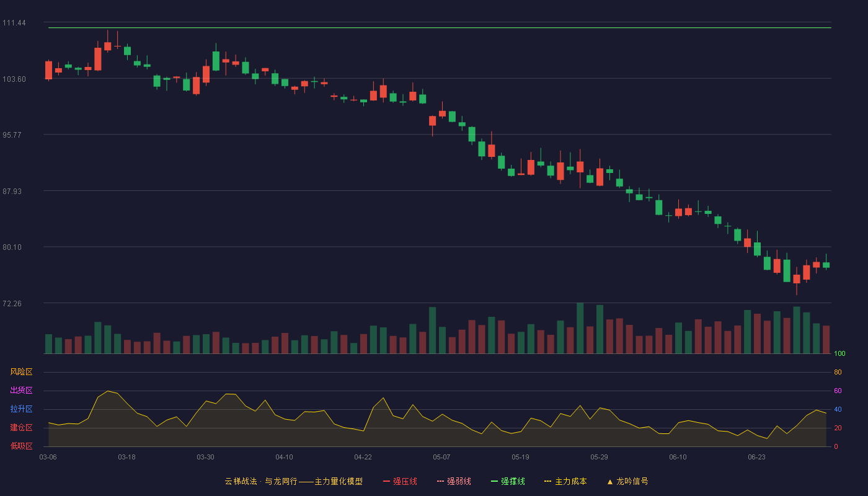Toggle the 云梯战法 · 与龙同行——主力量化模型 legend entry
Viewport: 868px width, 496px height.
(293, 481)
